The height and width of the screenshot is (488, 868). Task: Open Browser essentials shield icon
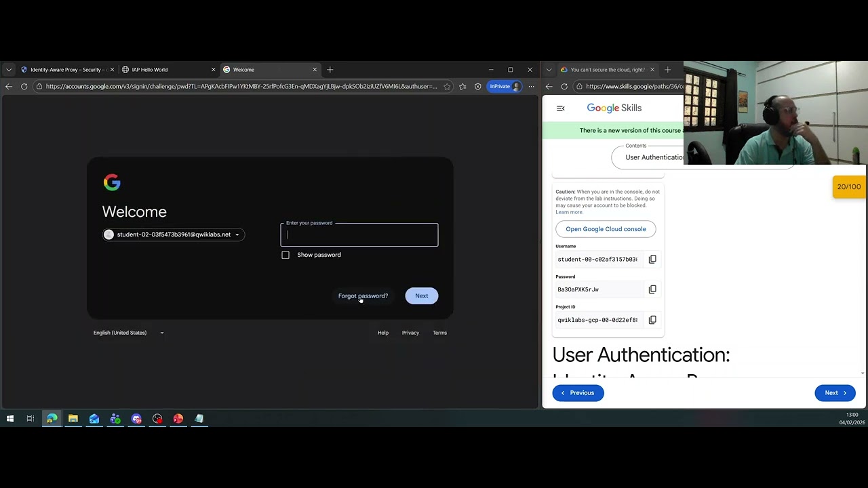[478, 86]
